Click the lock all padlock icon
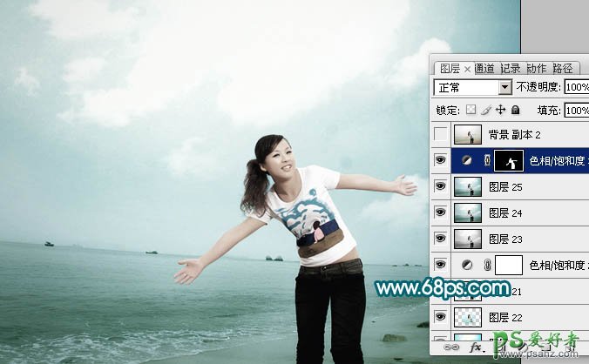 (x=515, y=111)
